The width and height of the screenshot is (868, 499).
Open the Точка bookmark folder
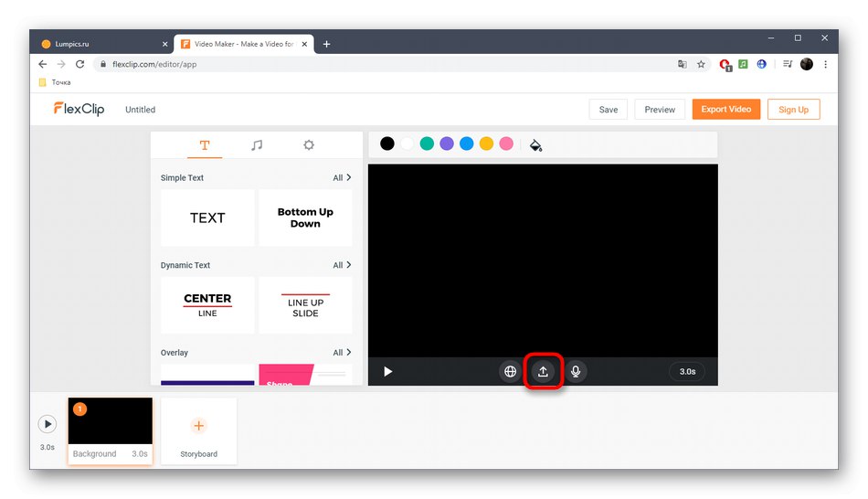pyautogui.click(x=55, y=82)
